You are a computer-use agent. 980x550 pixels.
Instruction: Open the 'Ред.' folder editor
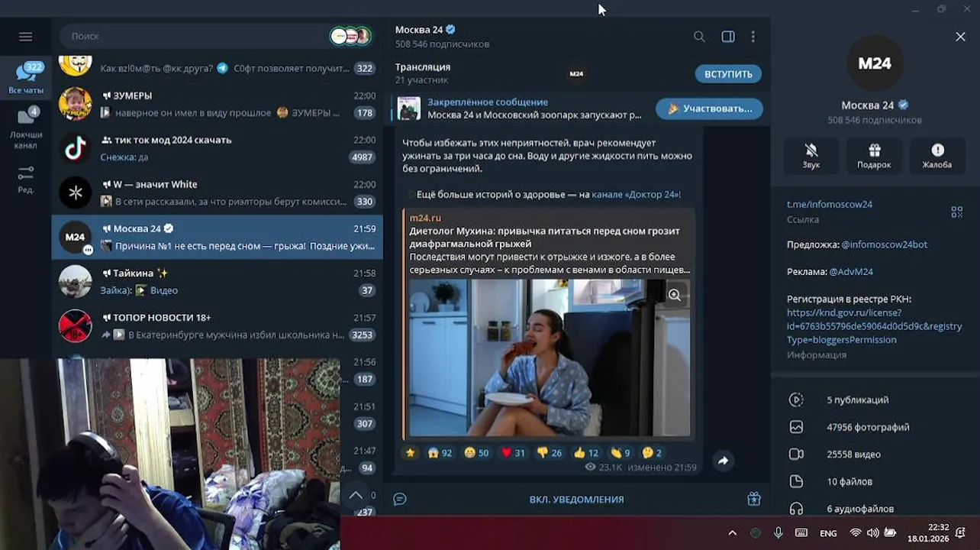click(x=26, y=179)
